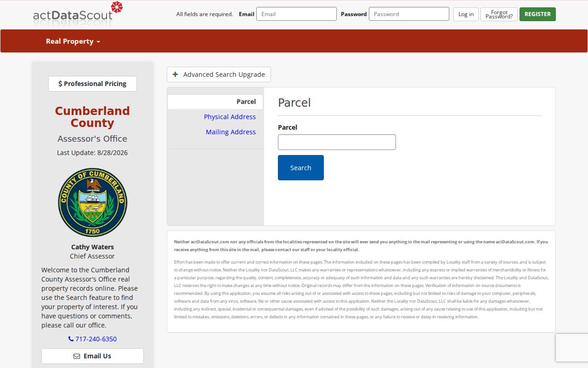
Task: Click the Cumberland County seal image
Action: [x=92, y=202]
